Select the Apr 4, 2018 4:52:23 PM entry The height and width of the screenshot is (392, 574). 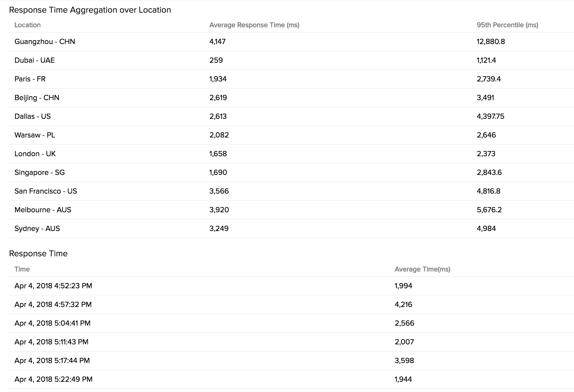[x=53, y=286]
